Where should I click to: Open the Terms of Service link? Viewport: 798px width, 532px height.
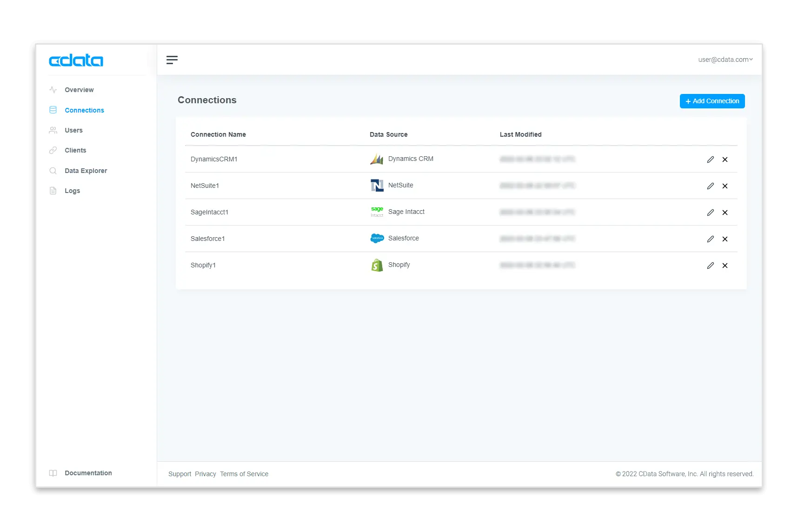point(244,474)
